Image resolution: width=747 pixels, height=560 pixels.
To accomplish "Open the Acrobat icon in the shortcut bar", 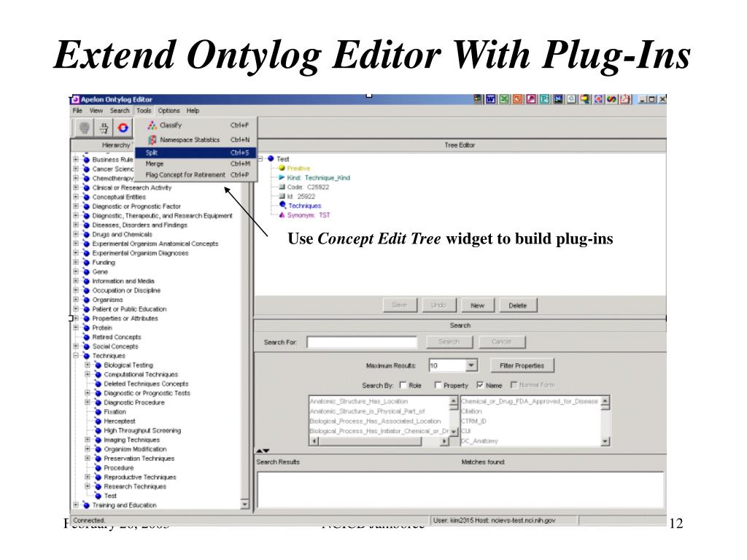I will coord(625,99).
